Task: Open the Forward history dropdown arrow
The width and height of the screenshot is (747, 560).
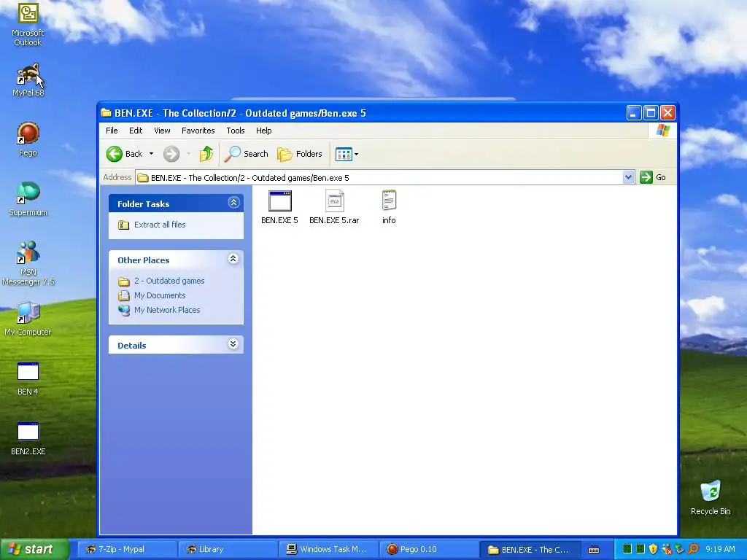Action: pos(188,154)
